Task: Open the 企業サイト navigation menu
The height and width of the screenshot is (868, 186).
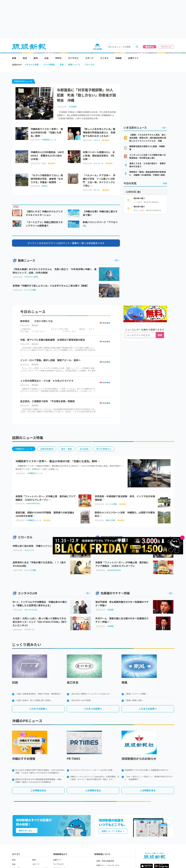Action: click(x=133, y=58)
